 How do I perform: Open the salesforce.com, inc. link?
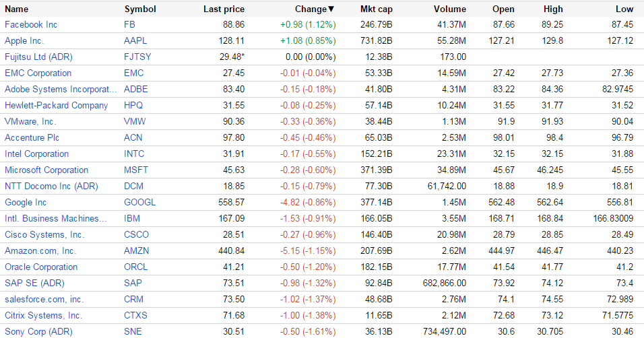[x=44, y=299]
